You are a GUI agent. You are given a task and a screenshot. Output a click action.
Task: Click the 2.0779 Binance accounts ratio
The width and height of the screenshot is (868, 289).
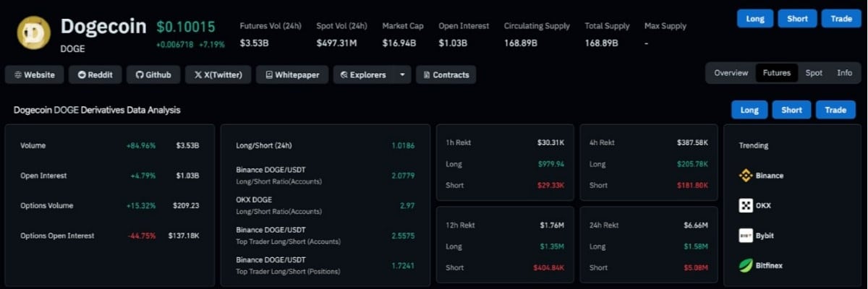pyautogui.click(x=402, y=176)
